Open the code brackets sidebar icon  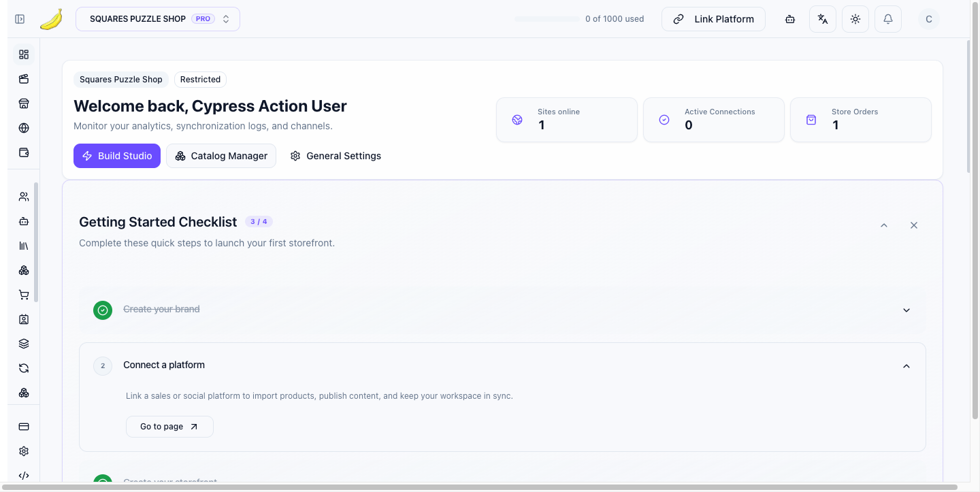[x=24, y=476]
